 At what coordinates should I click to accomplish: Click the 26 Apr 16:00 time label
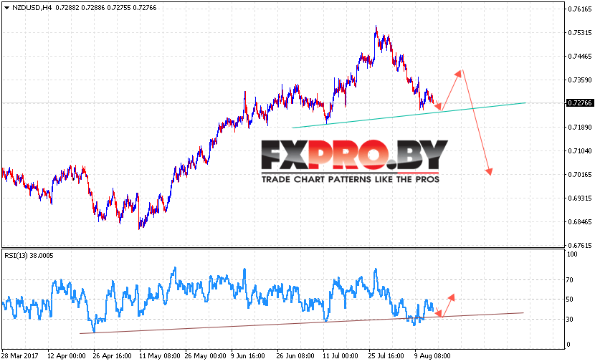click(x=113, y=355)
